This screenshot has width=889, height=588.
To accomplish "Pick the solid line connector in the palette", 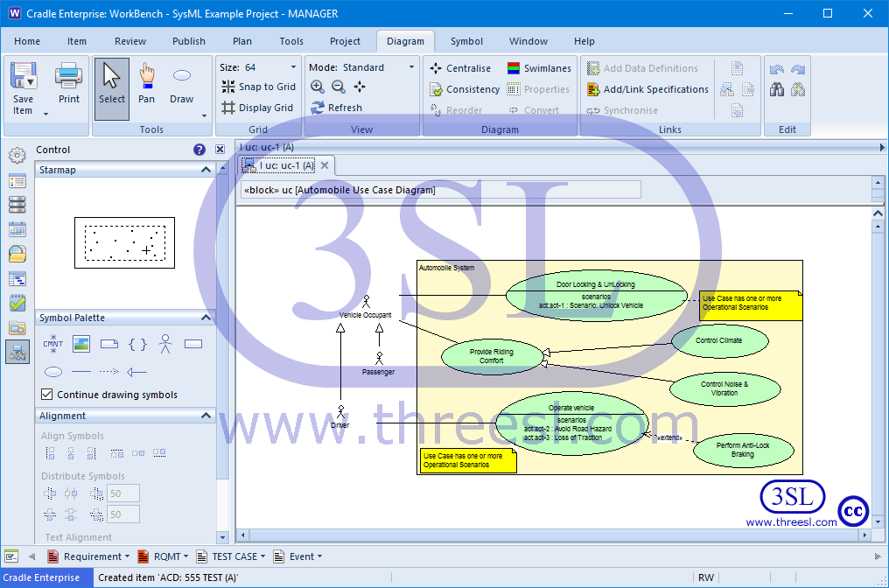I will coord(81,372).
